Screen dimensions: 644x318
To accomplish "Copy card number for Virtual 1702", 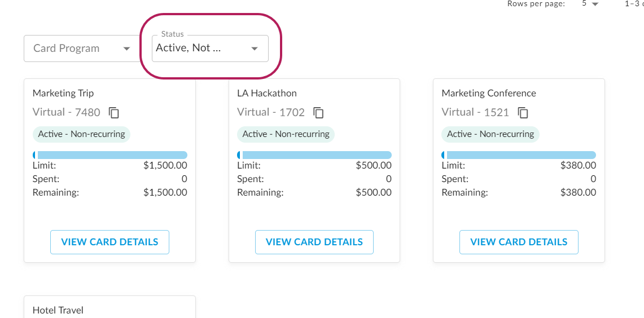I will tap(318, 113).
